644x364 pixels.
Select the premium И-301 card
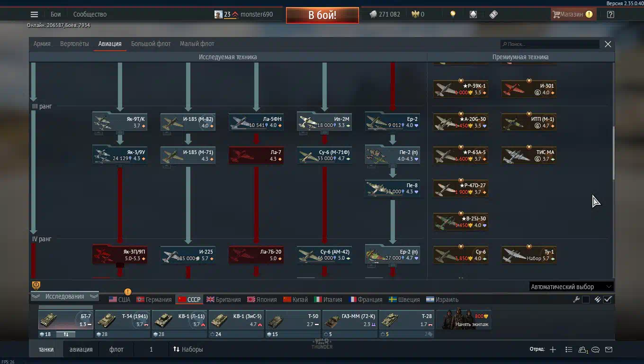pos(529,89)
